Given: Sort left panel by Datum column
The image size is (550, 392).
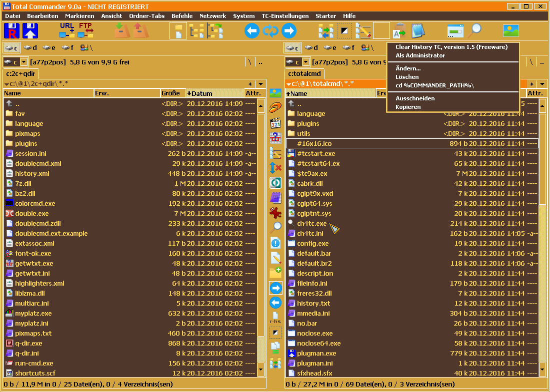Looking at the screenshot, I should (x=215, y=93).
